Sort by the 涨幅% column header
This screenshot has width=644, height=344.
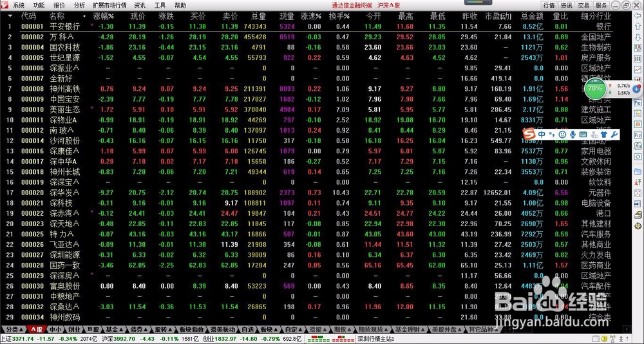point(104,17)
